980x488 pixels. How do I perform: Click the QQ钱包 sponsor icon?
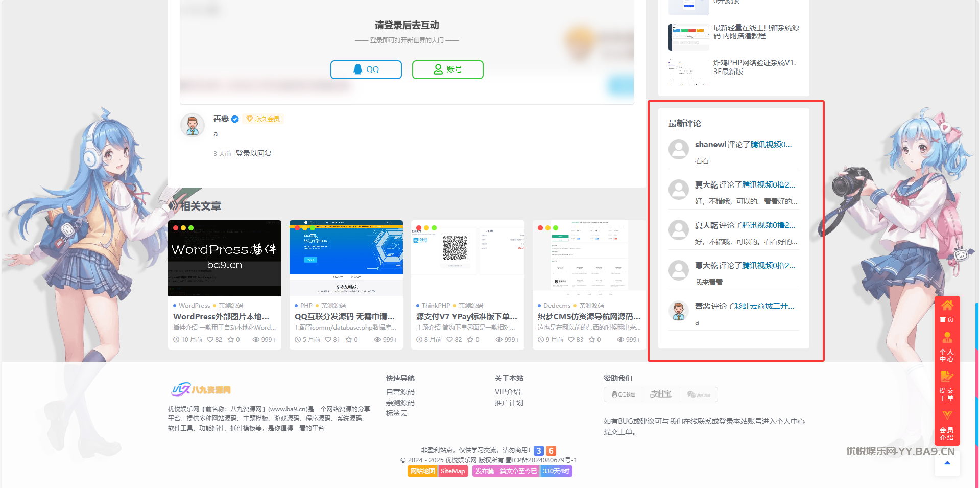tap(623, 394)
